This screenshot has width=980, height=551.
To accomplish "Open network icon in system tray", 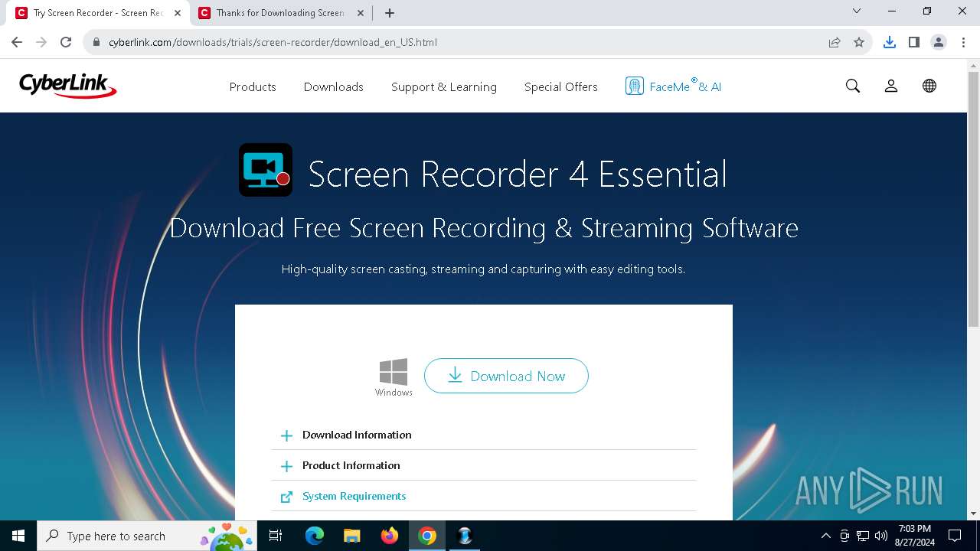I will tap(862, 536).
